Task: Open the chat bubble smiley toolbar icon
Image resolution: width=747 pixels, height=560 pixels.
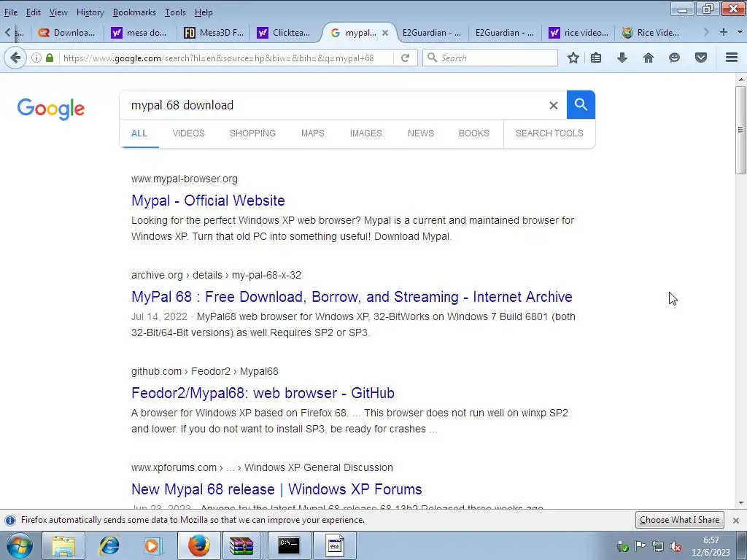Action: [x=674, y=58]
